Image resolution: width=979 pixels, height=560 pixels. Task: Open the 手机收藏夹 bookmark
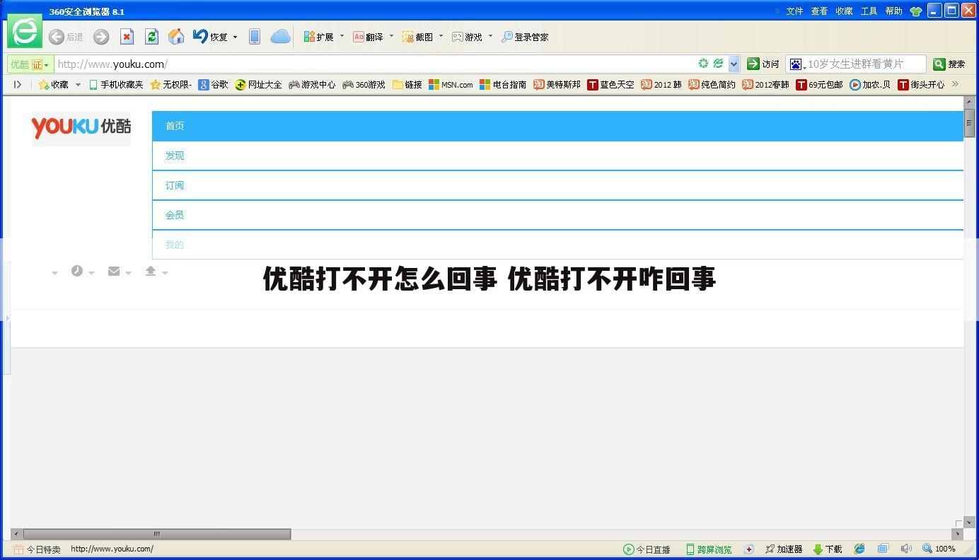pos(115,85)
